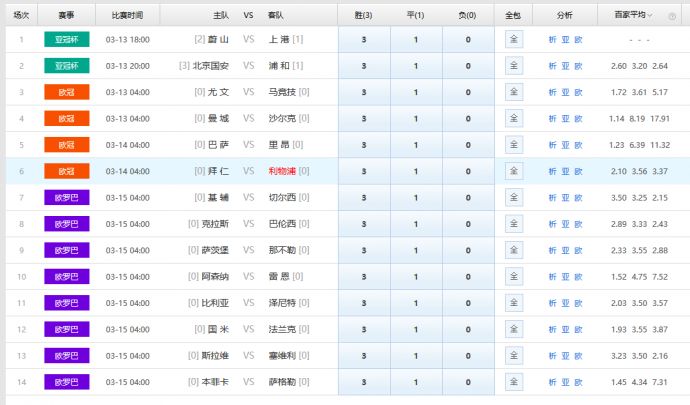690x405 pixels.
Task: Pick 平 1 for match 4 沙尔克
Action: click(x=416, y=119)
